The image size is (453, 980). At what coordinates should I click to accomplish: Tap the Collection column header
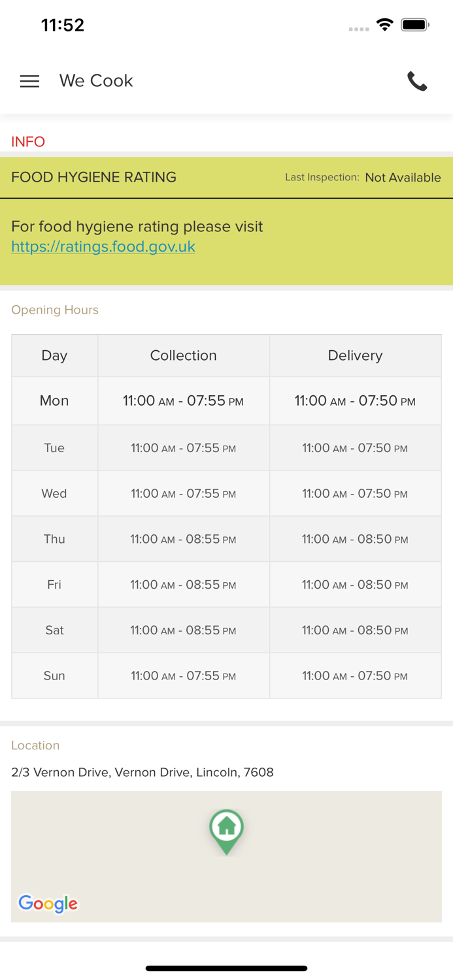pyautogui.click(x=183, y=355)
